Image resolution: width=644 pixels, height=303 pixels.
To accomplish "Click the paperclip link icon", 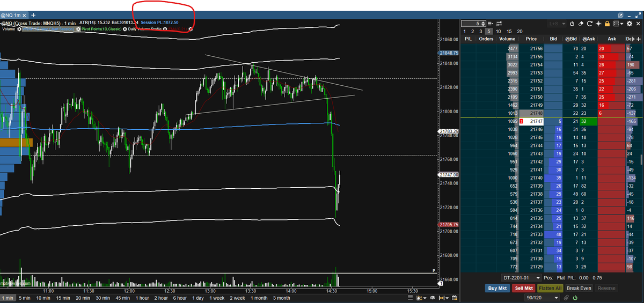I will coord(566,298).
